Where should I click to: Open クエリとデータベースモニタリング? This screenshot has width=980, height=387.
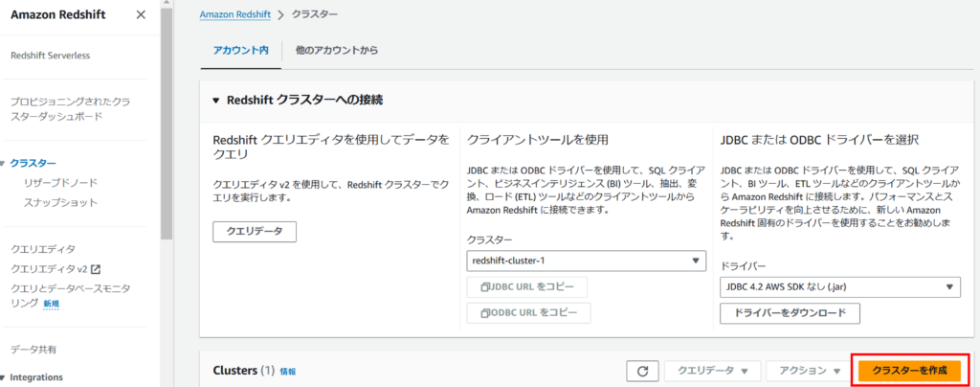coord(71,296)
